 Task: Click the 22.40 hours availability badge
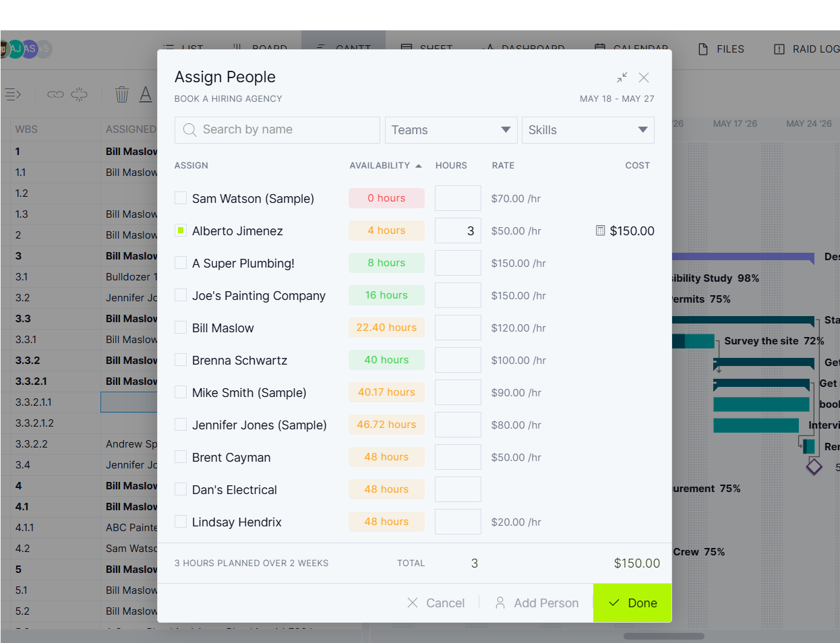(x=386, y=328)
